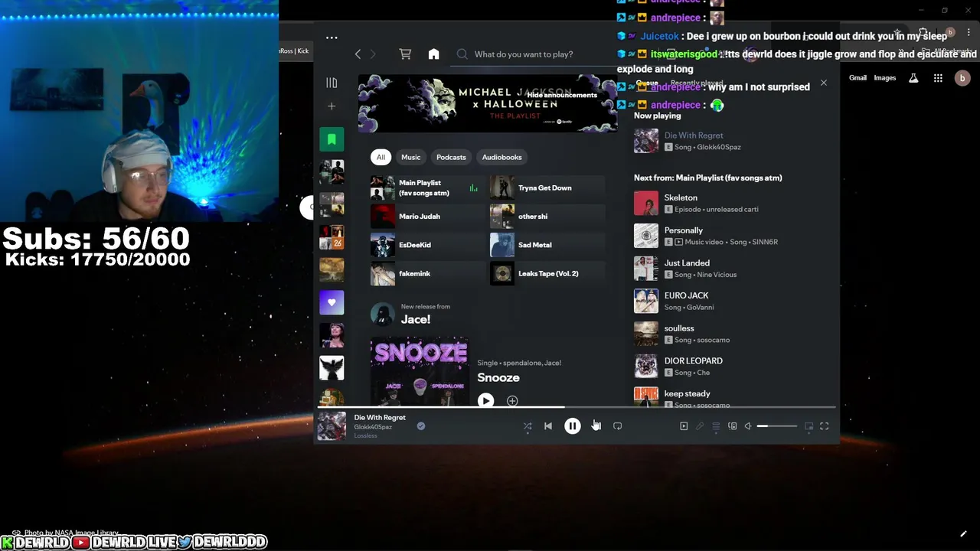Adjust the volume slider
The width and height of the screenshot is (980, 551).
click(777, 426)
